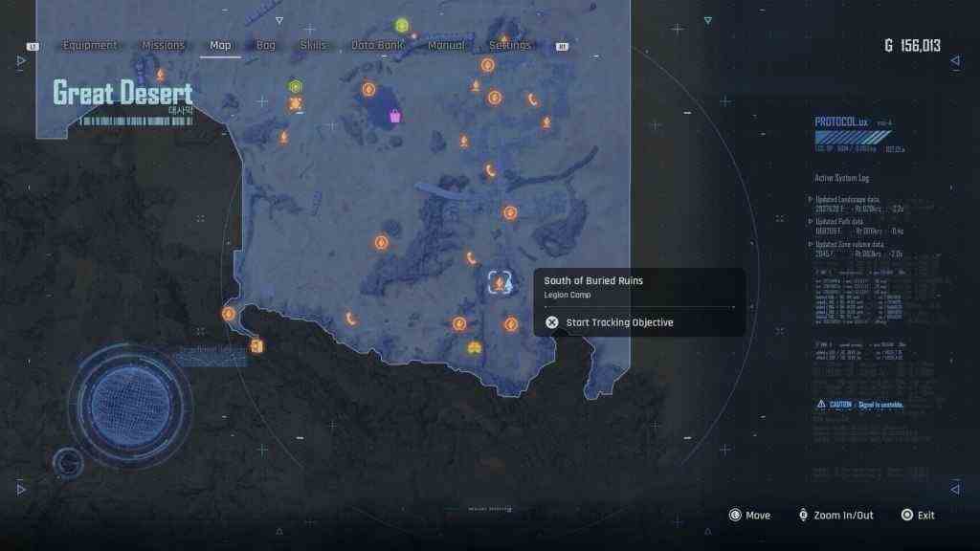Image resolution: width=980 pixels, height=551 pixels.
Task: Choose the yellow marker on the map
Action: pos(475,348)
